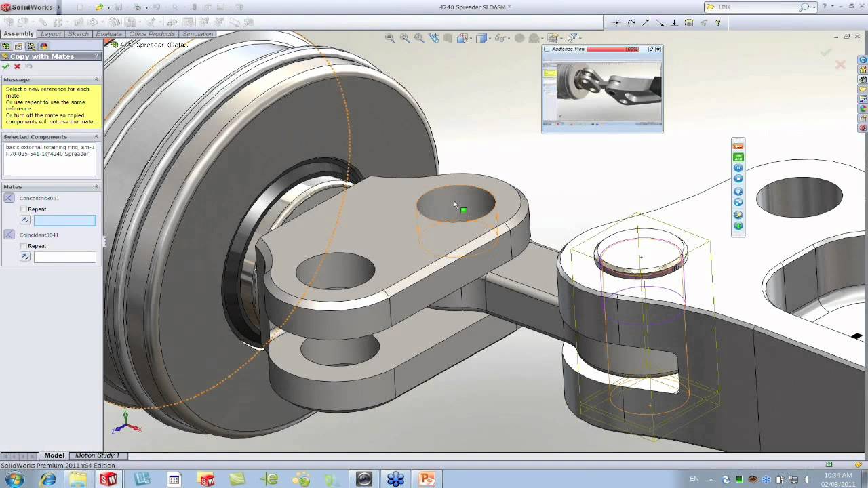Click the Zoom to Fit magnifier icon

(x=390, y=38)
